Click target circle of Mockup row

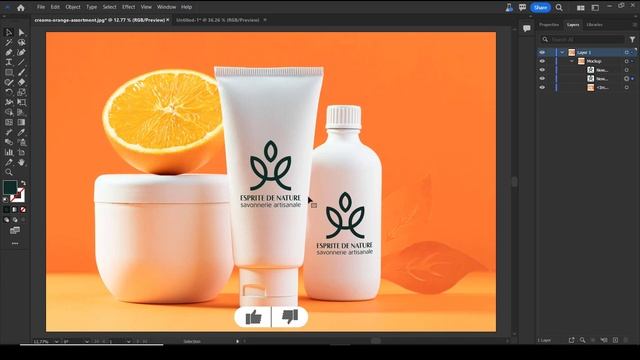tap(627, 61)
